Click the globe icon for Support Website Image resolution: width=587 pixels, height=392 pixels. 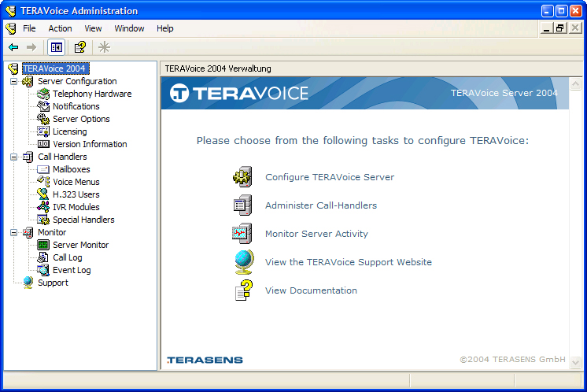click(243, 262)
